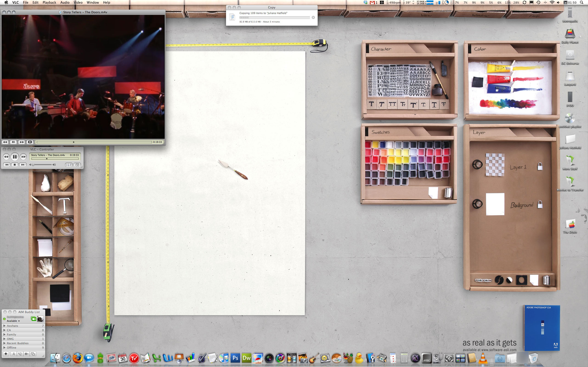Expand the Family buddy group
Screen dimensions: 588x367
point(4,334)
